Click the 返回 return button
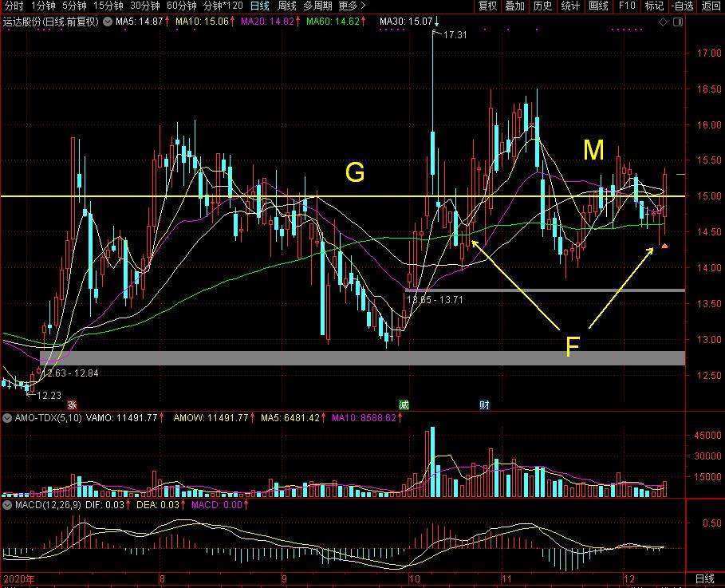The image size is (725, 588). point(711,6)
